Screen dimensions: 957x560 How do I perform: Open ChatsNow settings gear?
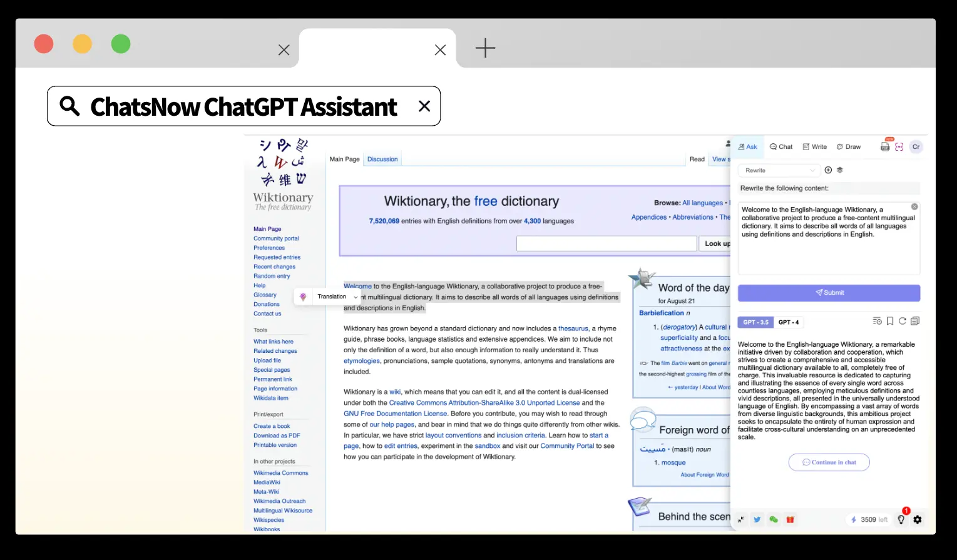(918, 519)
